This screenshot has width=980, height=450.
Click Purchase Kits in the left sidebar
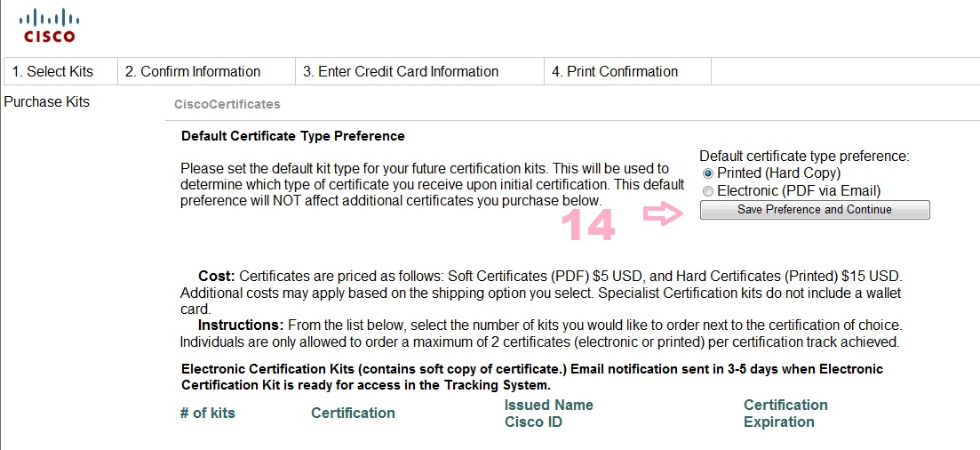click(47, 102)
